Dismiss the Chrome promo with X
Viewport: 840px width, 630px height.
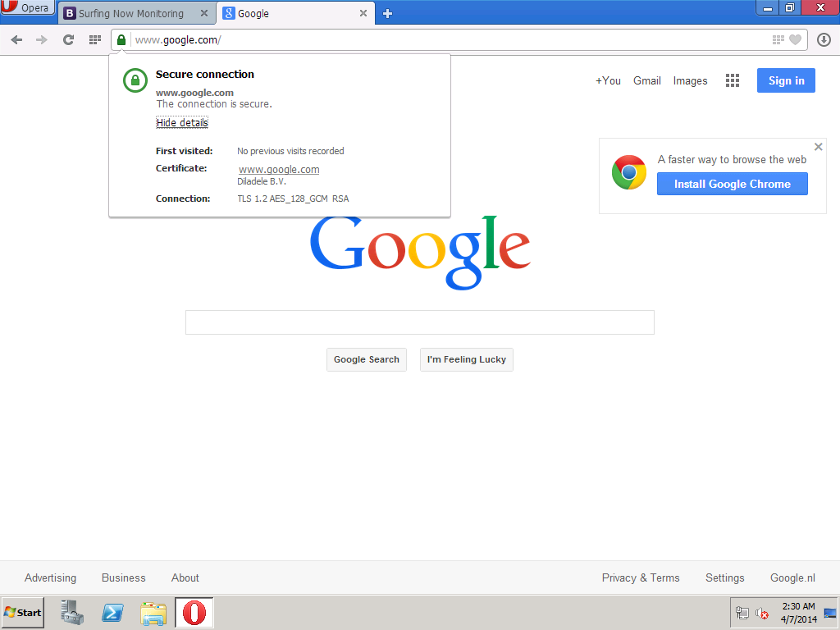pyautogui.click(x=818, y=147)
